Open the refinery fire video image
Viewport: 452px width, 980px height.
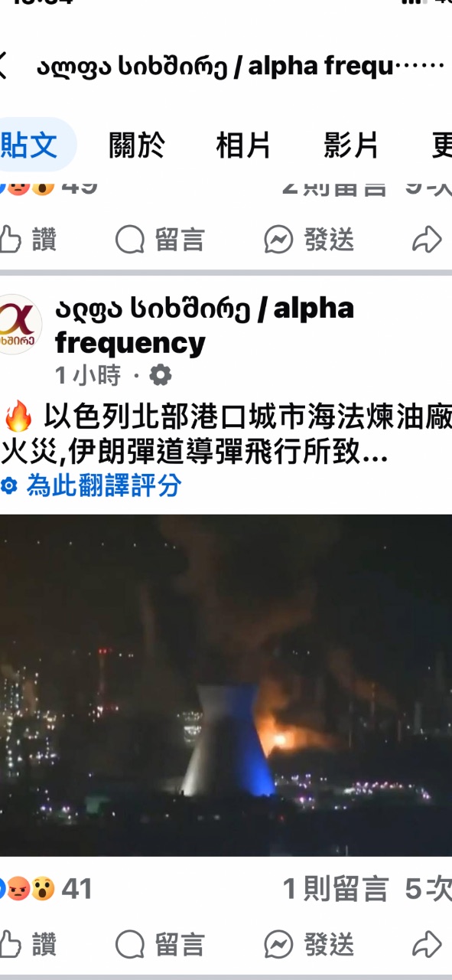[226, 685]
